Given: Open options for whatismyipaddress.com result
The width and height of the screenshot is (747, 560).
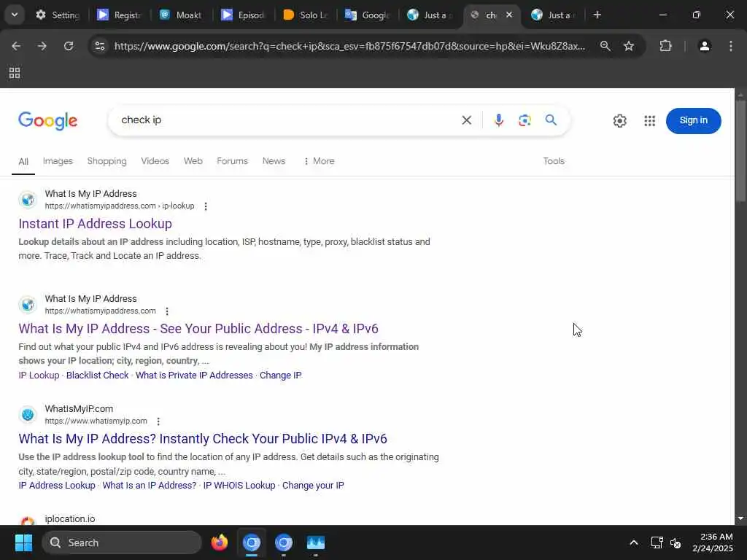Looking at the screenshot, I should 167,311.
